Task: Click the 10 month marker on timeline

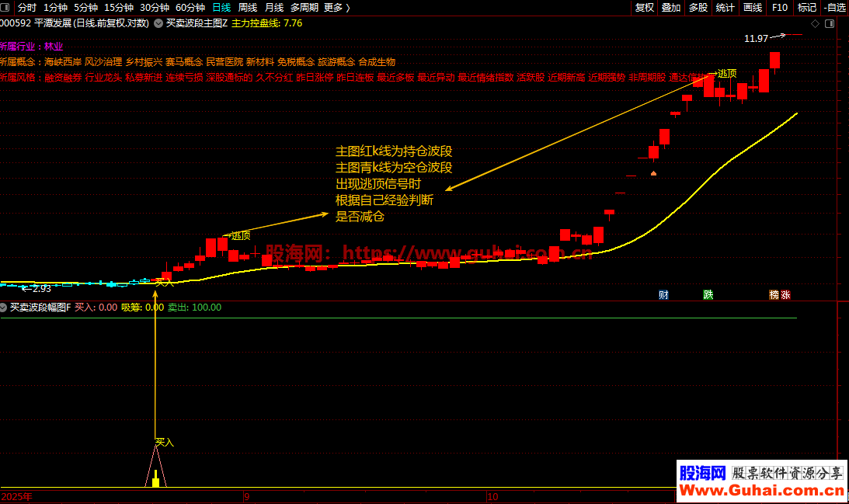Action: (492, 495)
